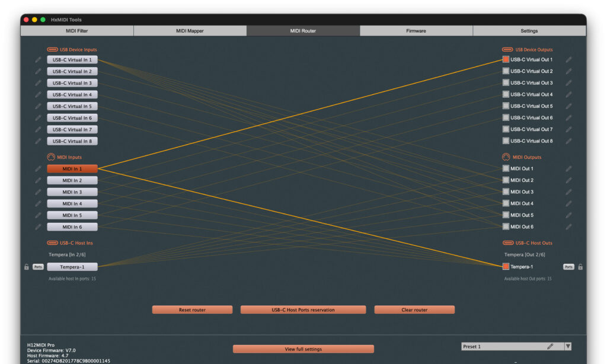Screen dimensions: 607x364
Task: Enable USB-C Virtual Out 2 checkbox
Action: tap(506, 71)
